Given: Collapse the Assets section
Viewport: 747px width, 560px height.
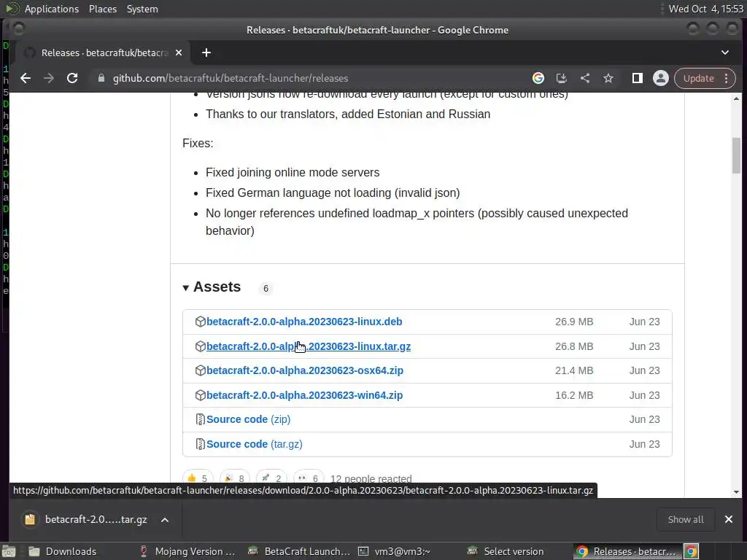Looking at the screenshot, I should [x=212, y=287].
